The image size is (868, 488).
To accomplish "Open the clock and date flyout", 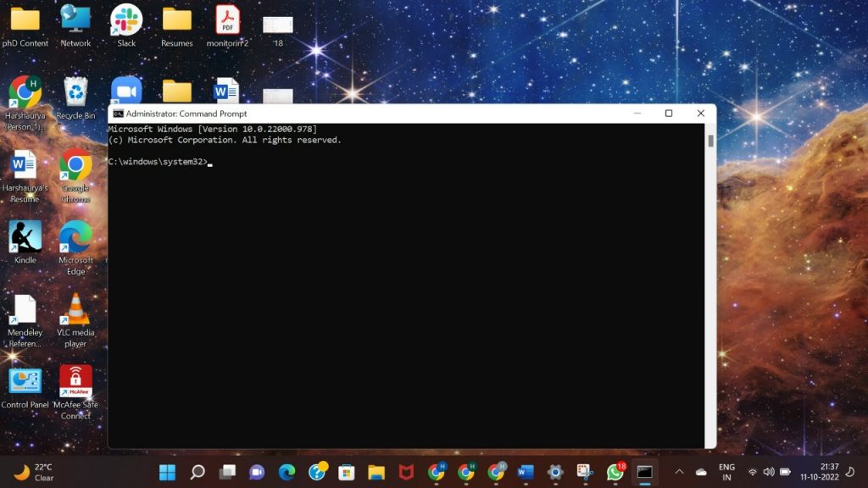I will point(830,472).
